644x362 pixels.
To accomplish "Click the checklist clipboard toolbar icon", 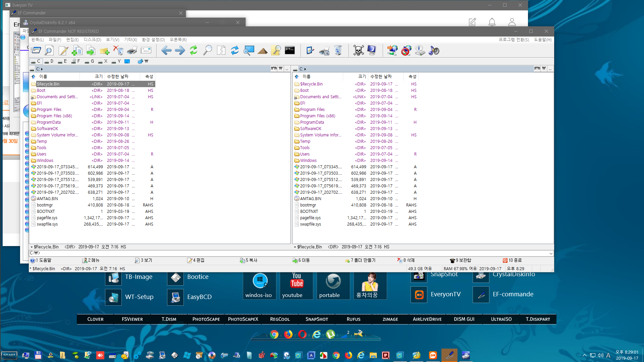I will [310, 51].
